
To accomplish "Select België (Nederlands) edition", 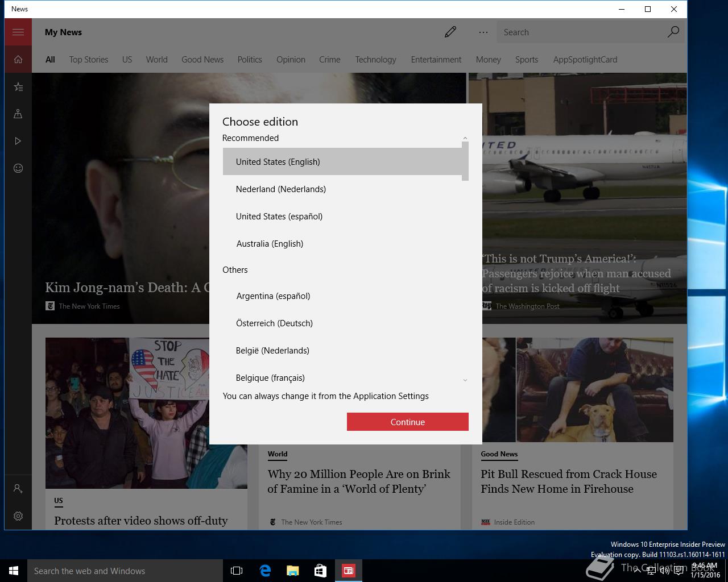I will click(342, 350).
